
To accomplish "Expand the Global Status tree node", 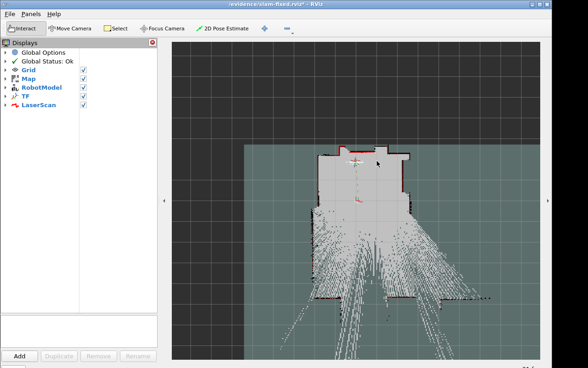I will 6,61.
